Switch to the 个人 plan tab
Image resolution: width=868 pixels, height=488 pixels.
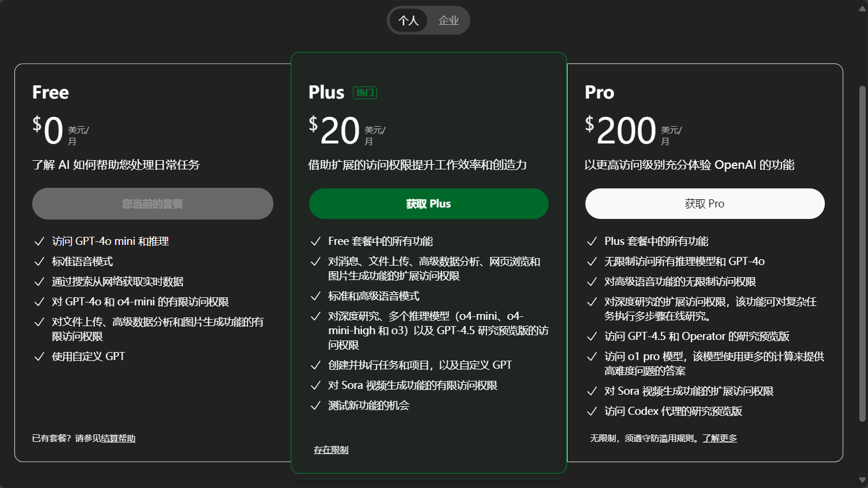pyautogui.click(x=408, y=20)
